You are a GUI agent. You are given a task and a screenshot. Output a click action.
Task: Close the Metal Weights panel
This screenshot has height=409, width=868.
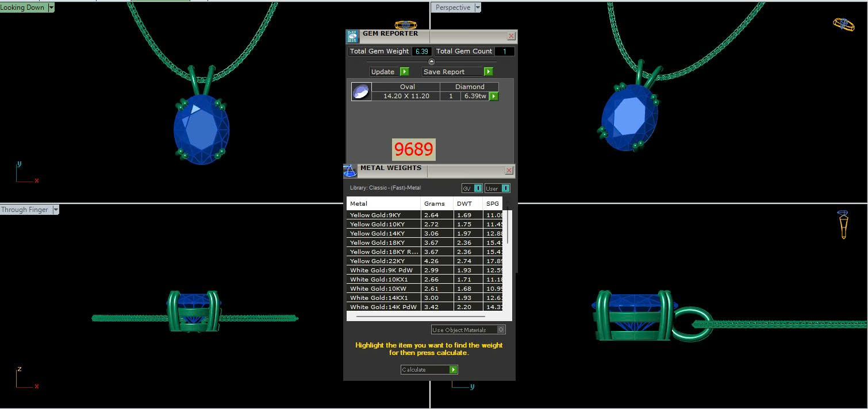tap(509, 171)
